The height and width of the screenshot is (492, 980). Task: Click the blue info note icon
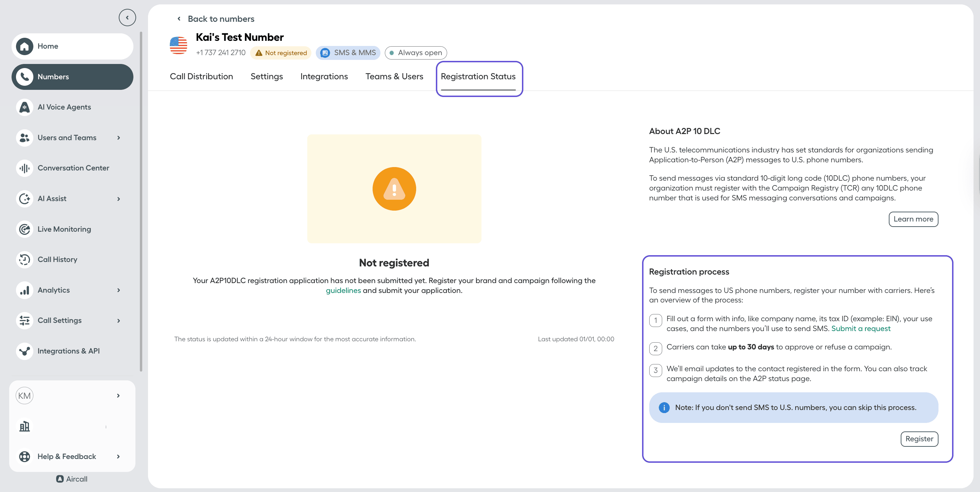pyautogui.click(x=664, y=408)
